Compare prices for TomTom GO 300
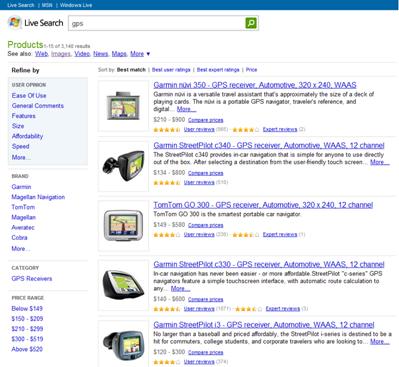 pos(206,225)
